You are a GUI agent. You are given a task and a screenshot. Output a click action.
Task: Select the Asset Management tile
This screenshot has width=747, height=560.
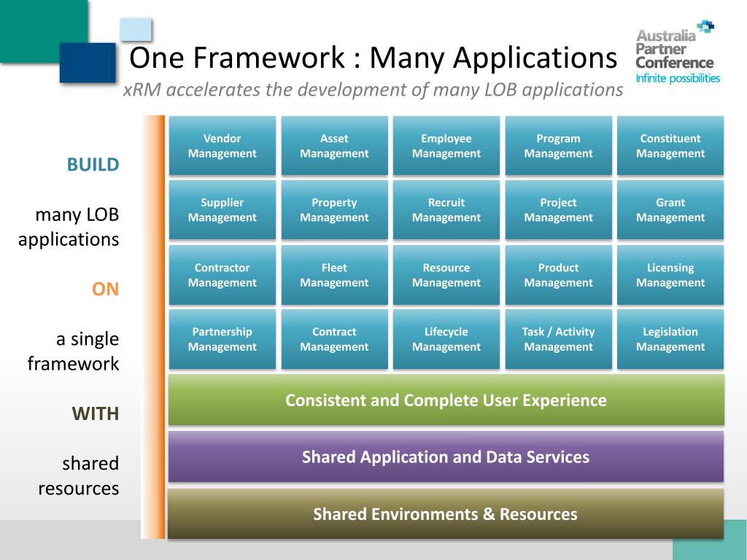pyautogui.click(x=334, y=146)
